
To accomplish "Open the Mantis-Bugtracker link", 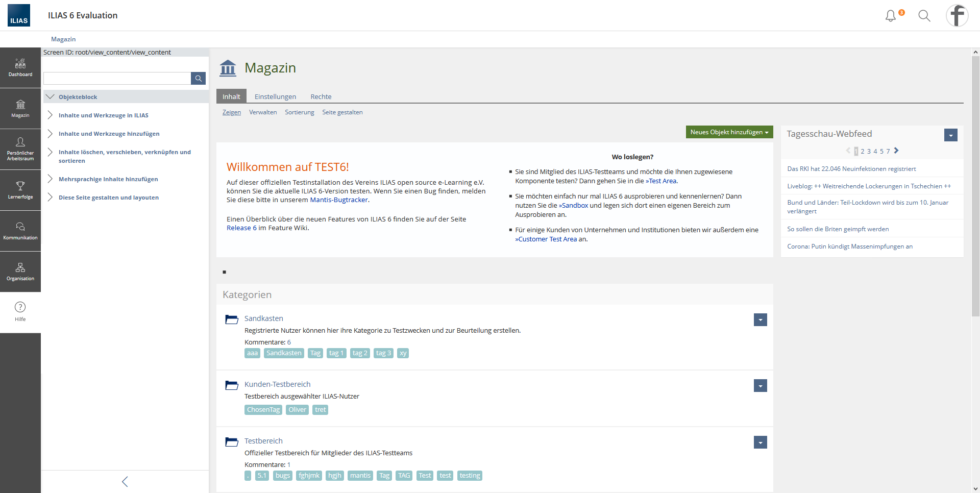I will pos(339,200).
